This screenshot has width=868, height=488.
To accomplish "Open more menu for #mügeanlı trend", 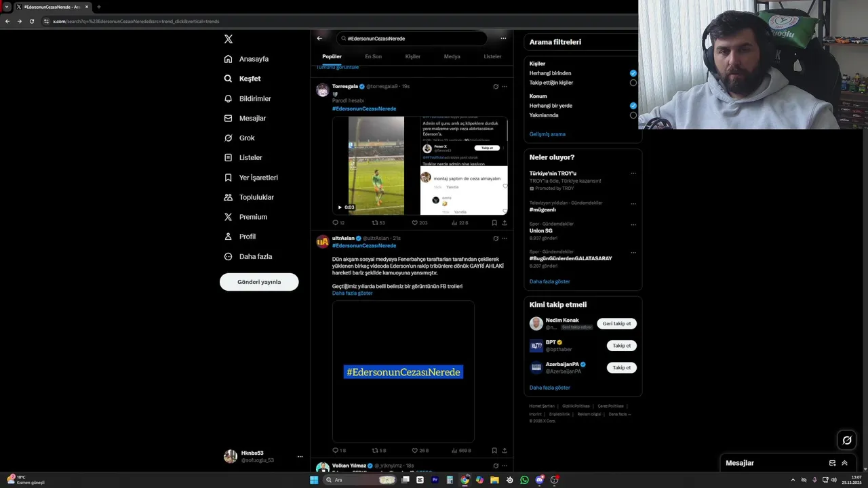I will [x=633, y=203].
